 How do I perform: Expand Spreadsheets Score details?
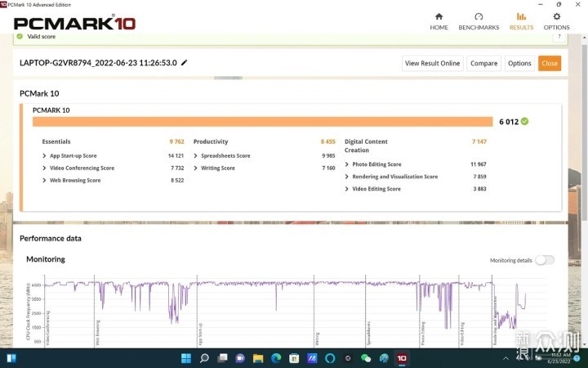195,155
